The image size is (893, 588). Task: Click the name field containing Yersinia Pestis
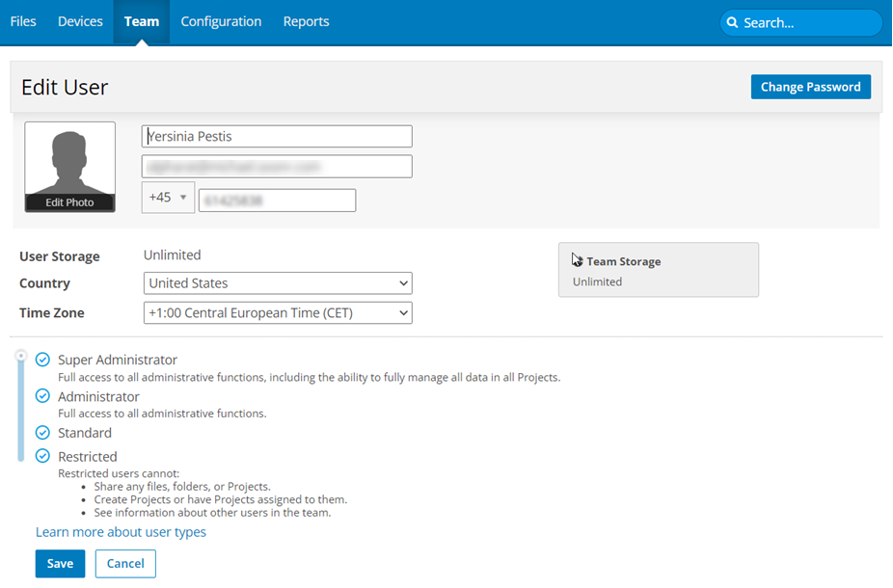278,137
